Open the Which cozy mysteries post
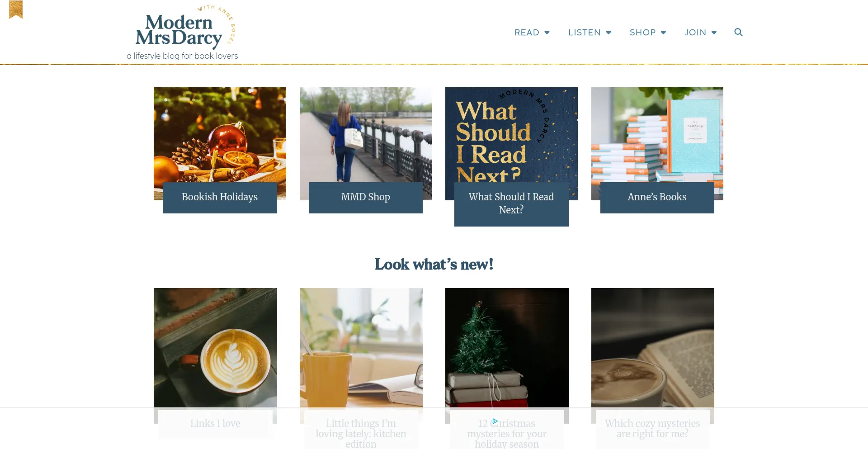Screen dimensions: 868x449 click(652, 429)
